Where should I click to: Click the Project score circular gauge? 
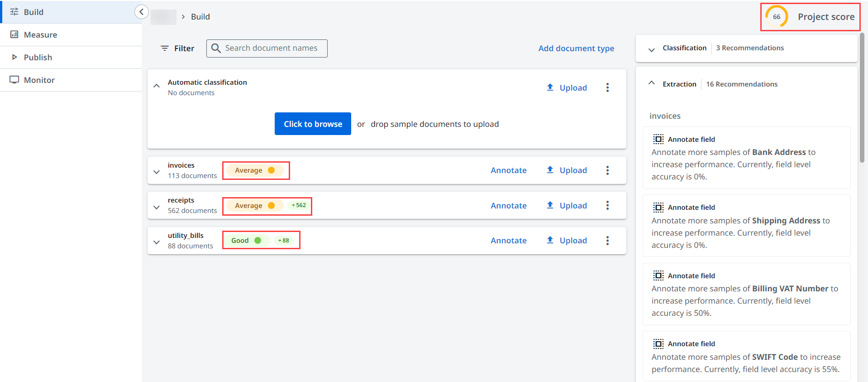776,17
